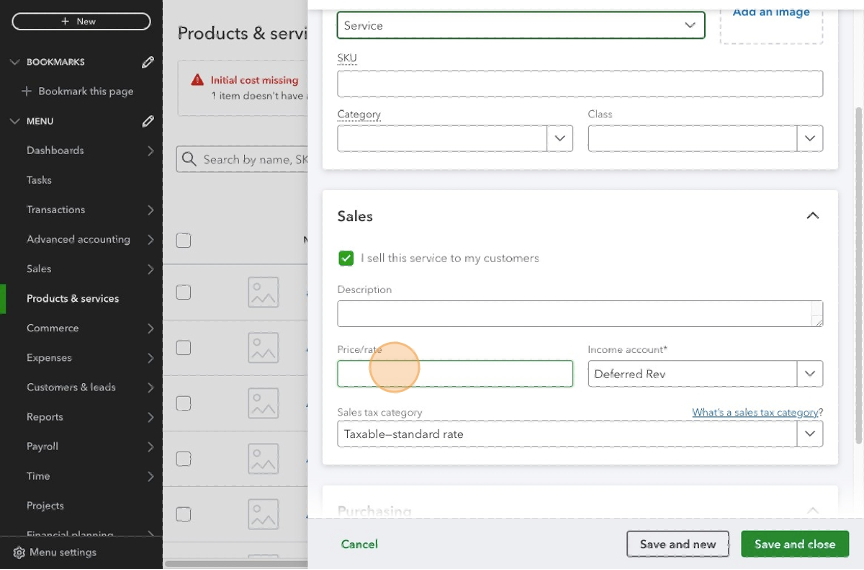Image resolution: width=864 pixels, height=570 pixels.
Task: Click the search magnifier icon in product list
Action: [189, 159]
